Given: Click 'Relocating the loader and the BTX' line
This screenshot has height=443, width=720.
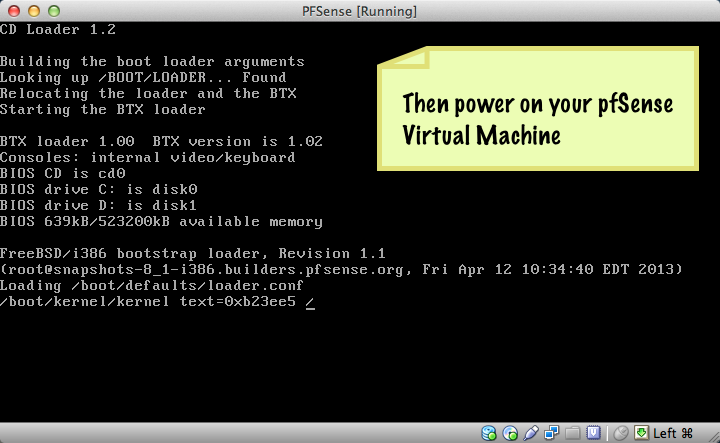Looking at the screenshot, I should tap(148, 94).
